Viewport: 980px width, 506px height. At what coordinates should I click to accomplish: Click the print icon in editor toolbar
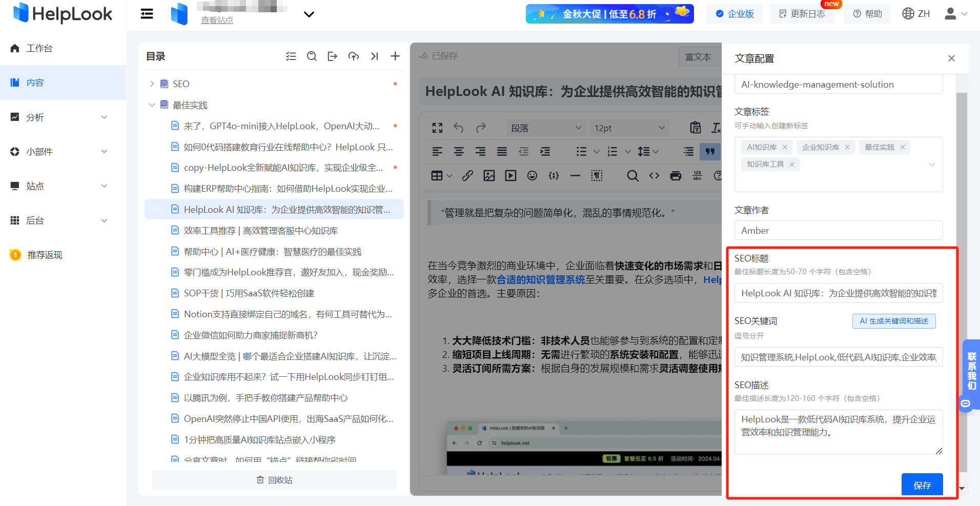(x=676, y=176)
